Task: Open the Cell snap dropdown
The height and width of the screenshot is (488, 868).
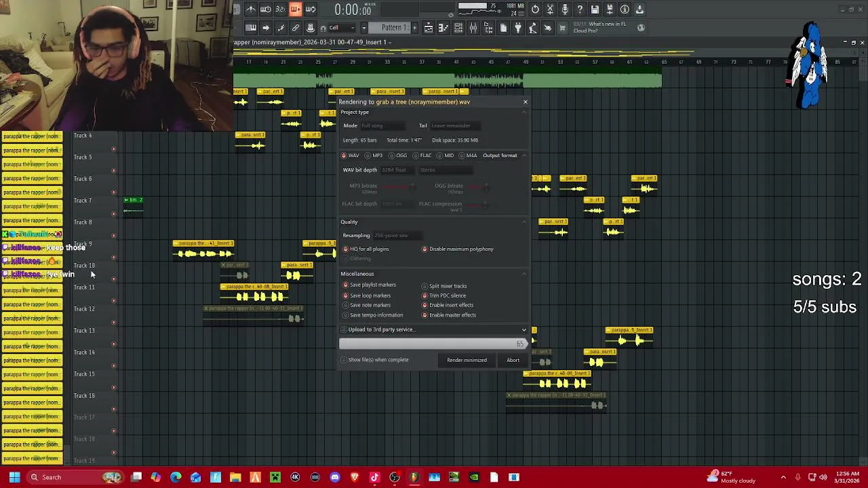Action: pos(343,28)
